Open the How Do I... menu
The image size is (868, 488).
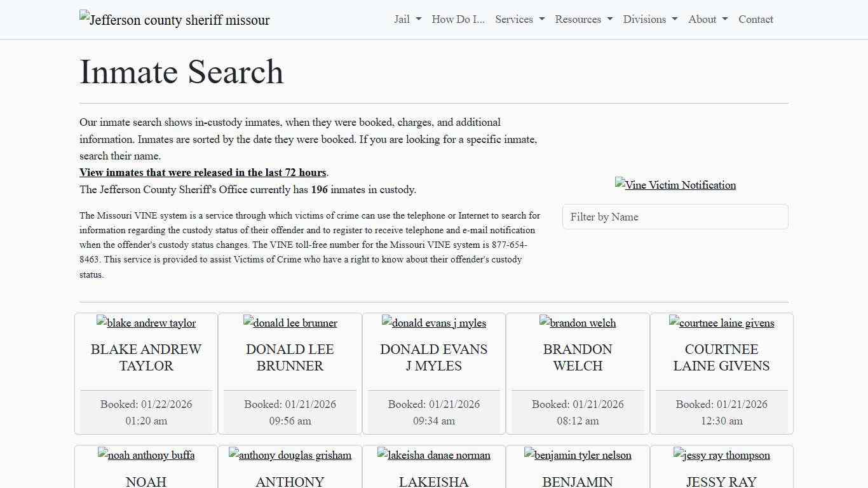[458, 19]
